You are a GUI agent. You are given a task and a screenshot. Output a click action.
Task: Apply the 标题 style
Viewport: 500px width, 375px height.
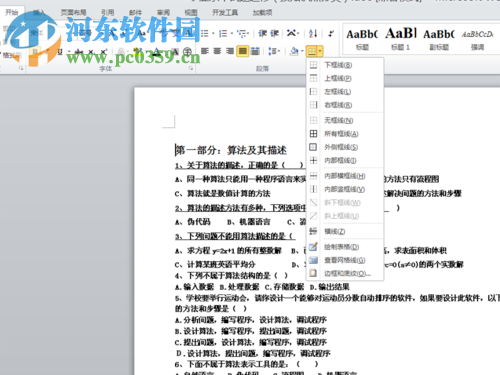362,39
